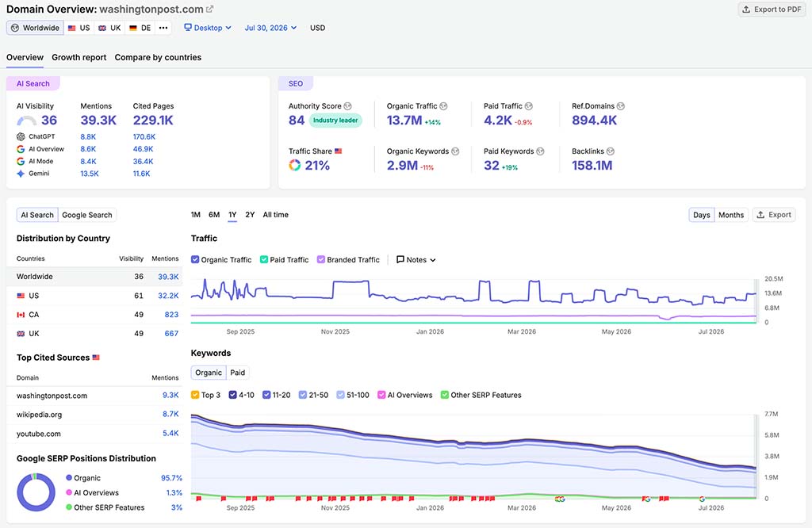Click CA row mentions 823
The height and width of the screenshot is (528, 812).
171,315
